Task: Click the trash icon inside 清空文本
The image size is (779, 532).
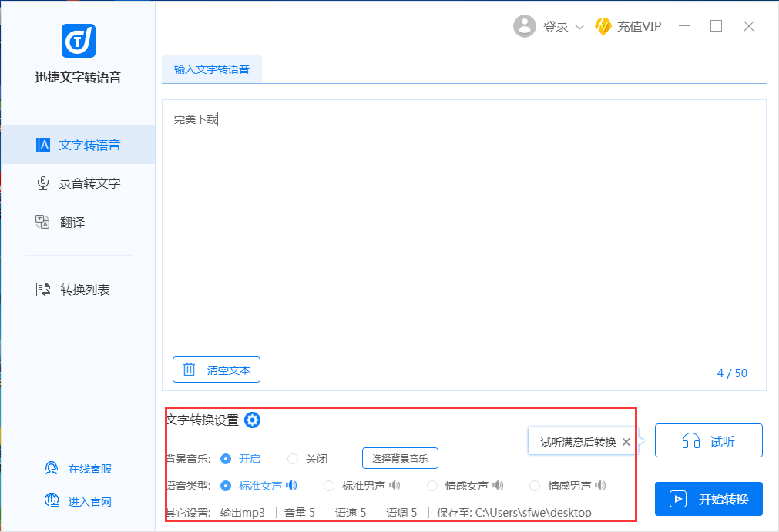Action: pos(189,370)
